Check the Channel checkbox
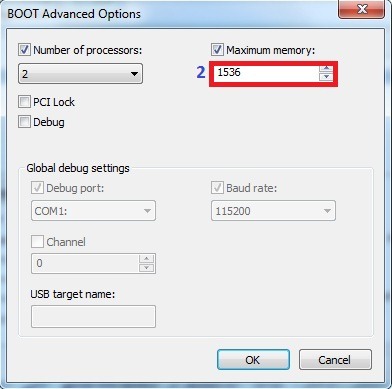Viewport: 392px width, 389px height. click(37, 241)
